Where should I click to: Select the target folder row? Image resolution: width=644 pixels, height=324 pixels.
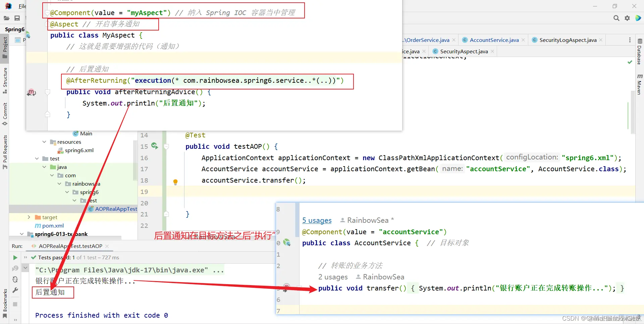[x=73, y=217]
